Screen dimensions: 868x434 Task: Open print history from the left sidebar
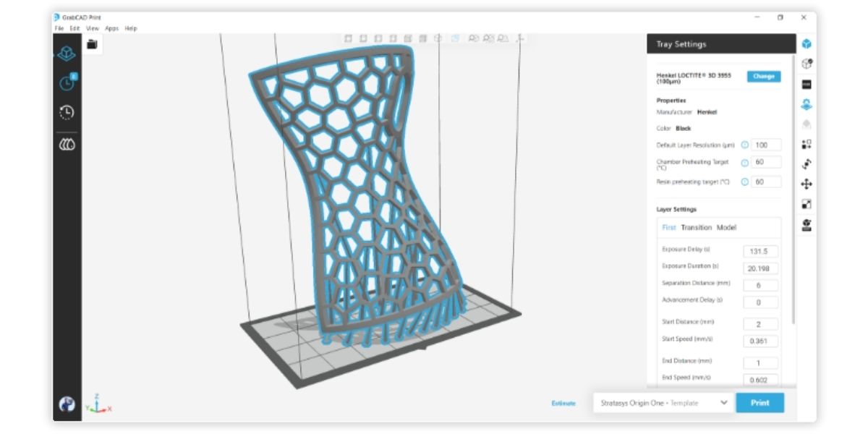point(67,112)
